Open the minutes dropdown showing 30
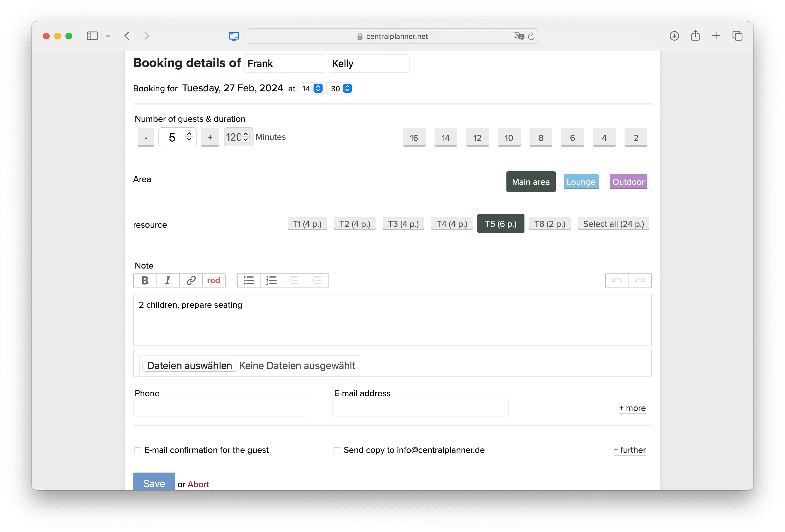The width and height of the screenshot is (785, 532). pos(340,88)
